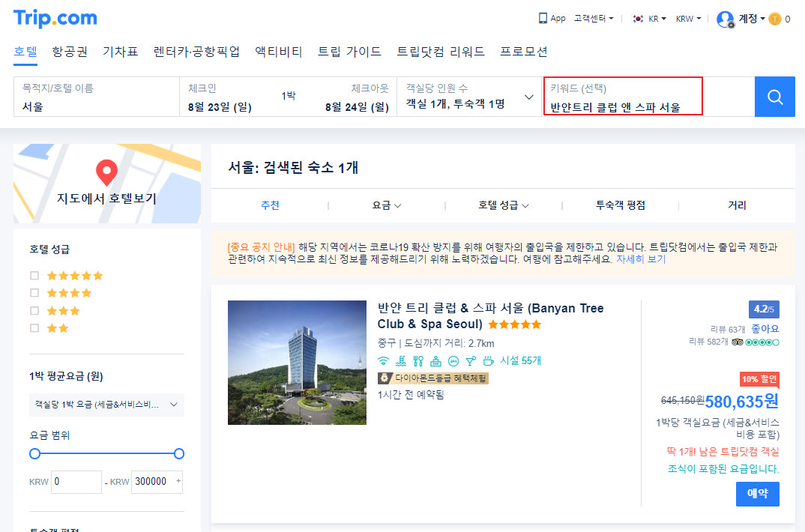
Task: Click the gold Trip Coins icon
Action: (x=775, y=19)
